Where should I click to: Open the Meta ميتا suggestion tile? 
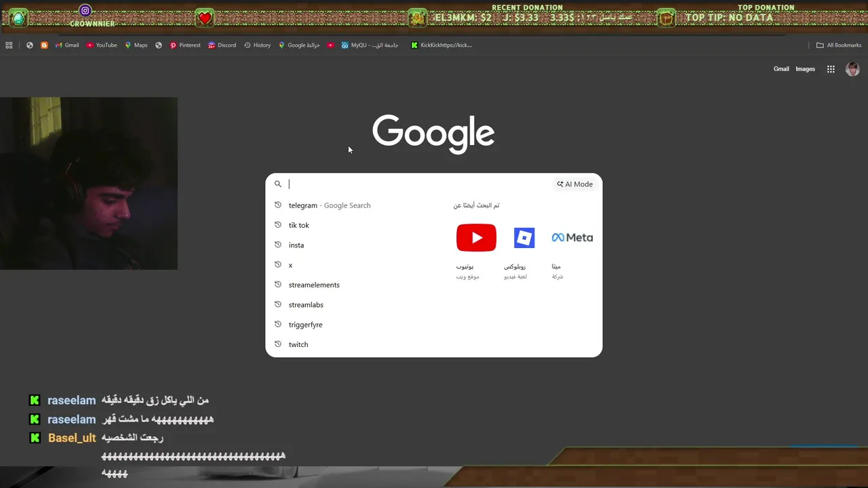[572, 251]
